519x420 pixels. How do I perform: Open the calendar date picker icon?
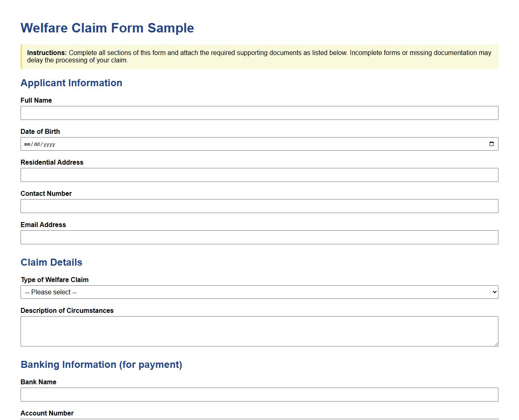[491, 144]
